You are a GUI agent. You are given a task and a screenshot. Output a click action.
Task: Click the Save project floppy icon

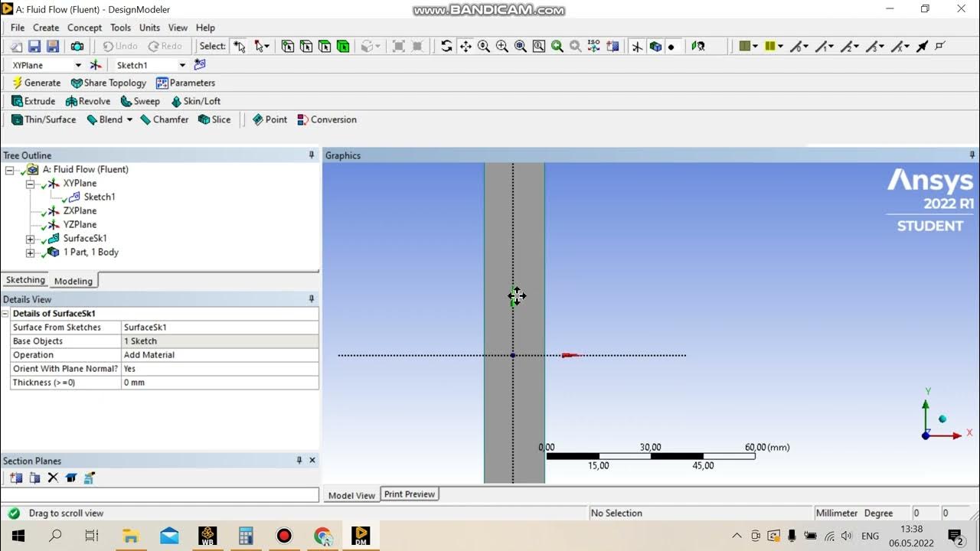coord(35,47)
